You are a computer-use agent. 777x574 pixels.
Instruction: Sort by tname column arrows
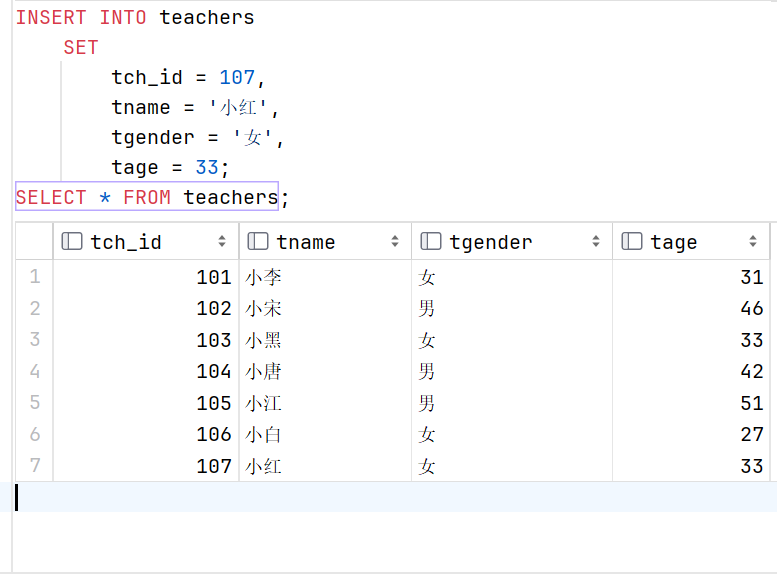394,241
